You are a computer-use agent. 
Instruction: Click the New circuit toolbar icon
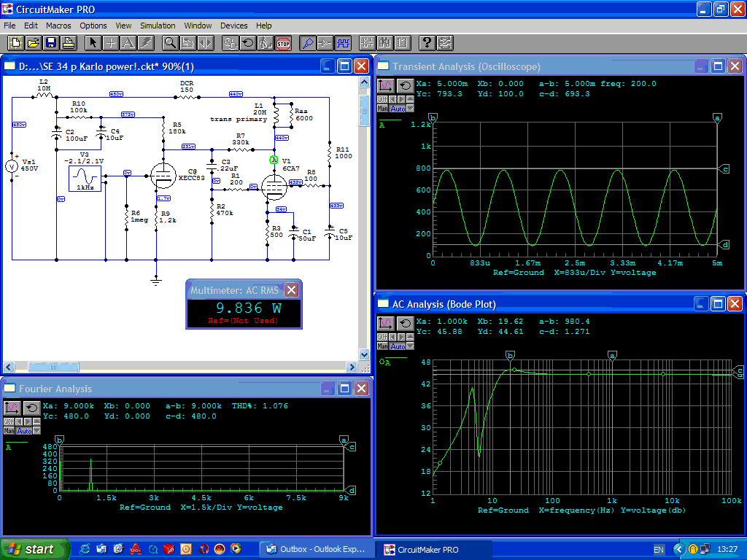[15, 43]
